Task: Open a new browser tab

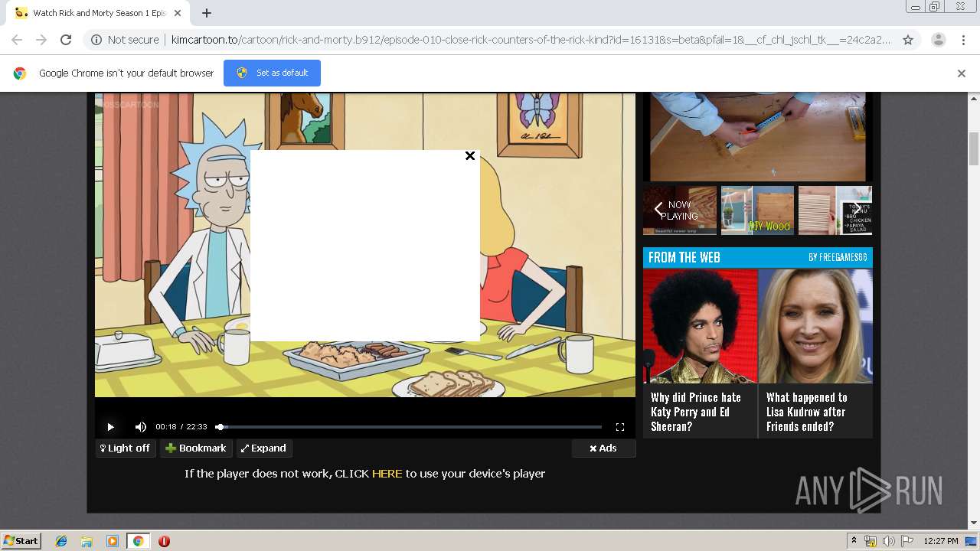Action: tap(207, 13)
